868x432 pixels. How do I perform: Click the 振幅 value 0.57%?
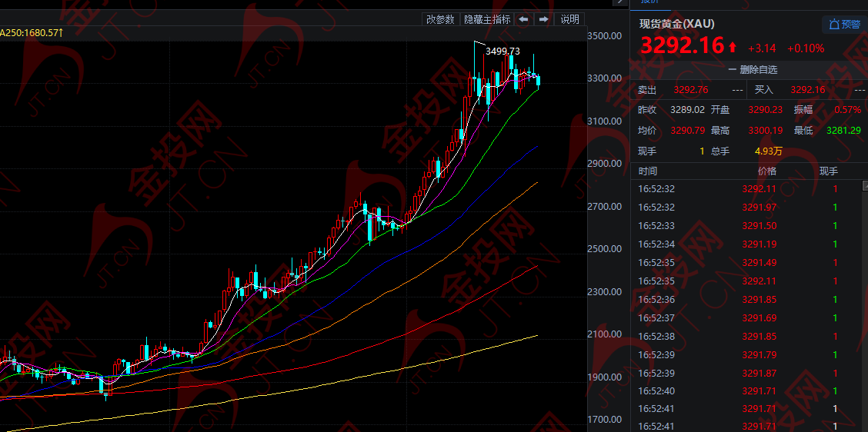(847, 109)
